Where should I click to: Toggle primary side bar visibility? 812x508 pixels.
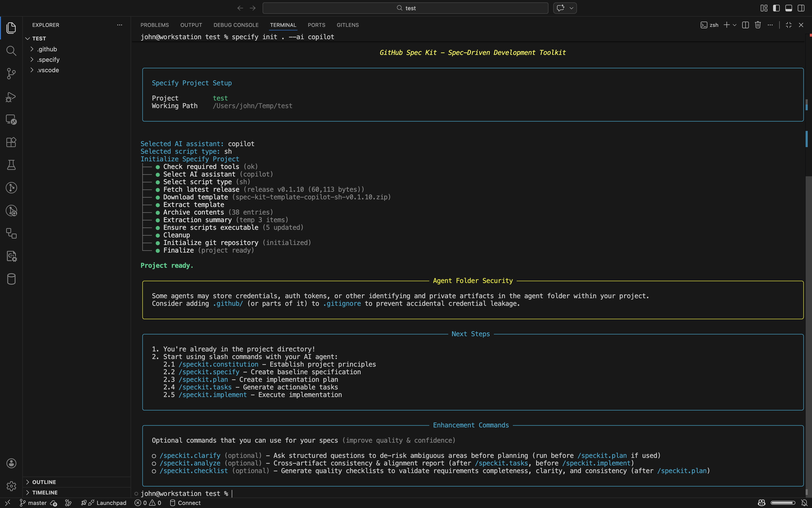(776, 8)
